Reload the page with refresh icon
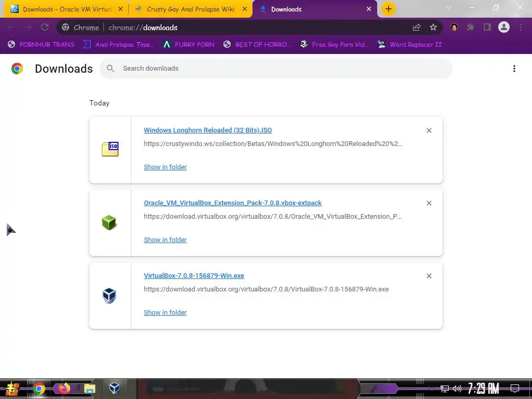Image resolution: width=532 pixels, height=399 pixels. coord(45,28)
